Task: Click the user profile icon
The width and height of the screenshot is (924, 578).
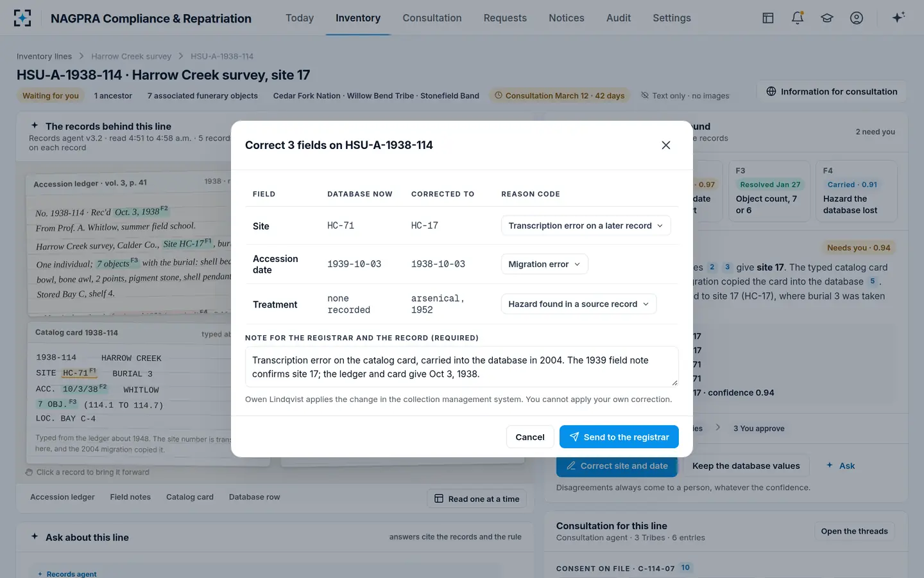Action: pyautogui.click(x=857, y=18)
